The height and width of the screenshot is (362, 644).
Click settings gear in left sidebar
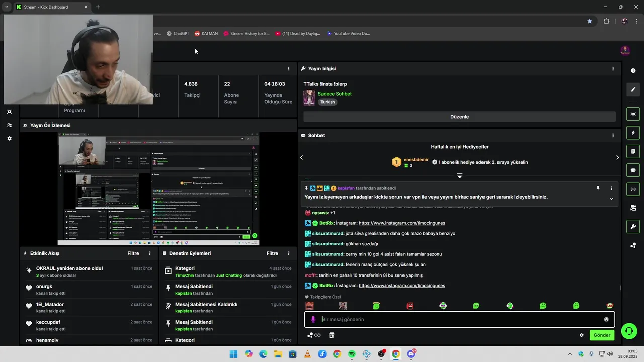pyautogui.click(x=9, y=138)
